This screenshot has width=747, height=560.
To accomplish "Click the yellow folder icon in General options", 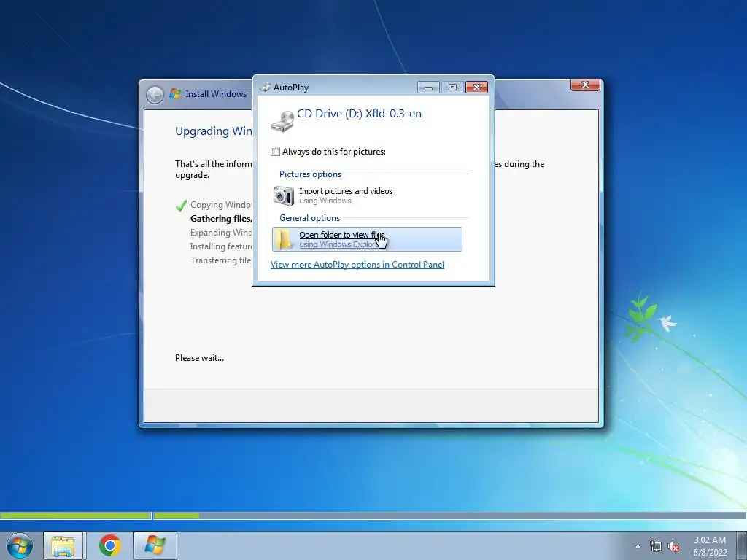I will click(x=285, y=239).
